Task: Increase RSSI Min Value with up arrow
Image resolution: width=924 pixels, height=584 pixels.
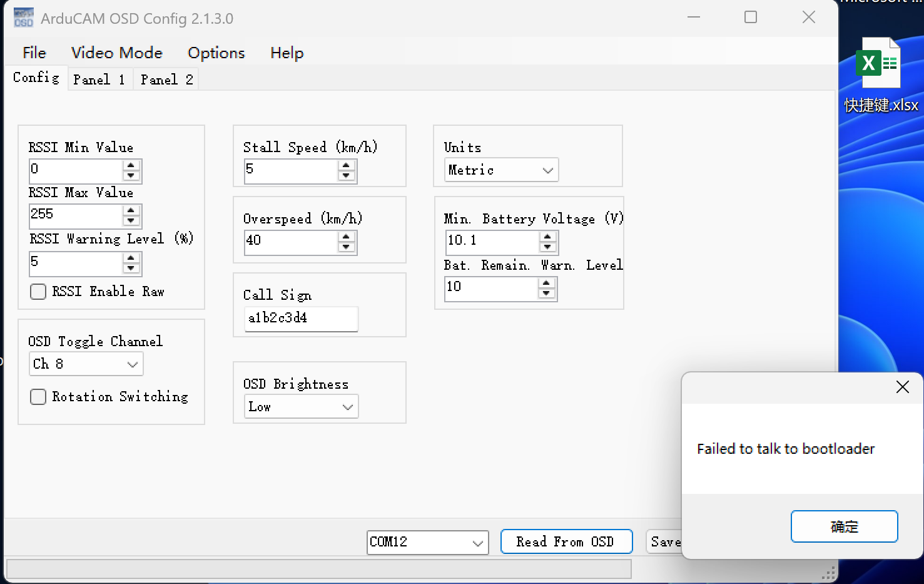Action: [x=131, y=166]
